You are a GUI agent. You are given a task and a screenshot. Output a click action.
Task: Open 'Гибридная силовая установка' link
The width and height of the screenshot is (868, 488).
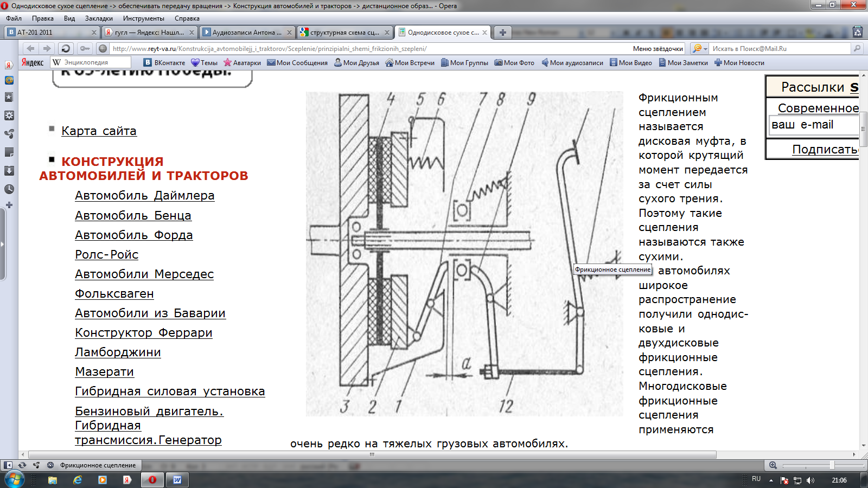tap(170, 391)
